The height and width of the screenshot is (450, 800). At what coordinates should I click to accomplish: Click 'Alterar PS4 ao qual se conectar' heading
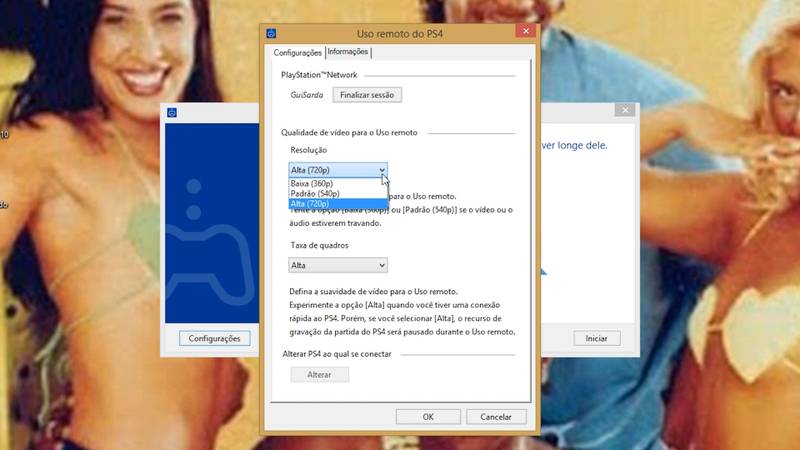click(337, 354)
